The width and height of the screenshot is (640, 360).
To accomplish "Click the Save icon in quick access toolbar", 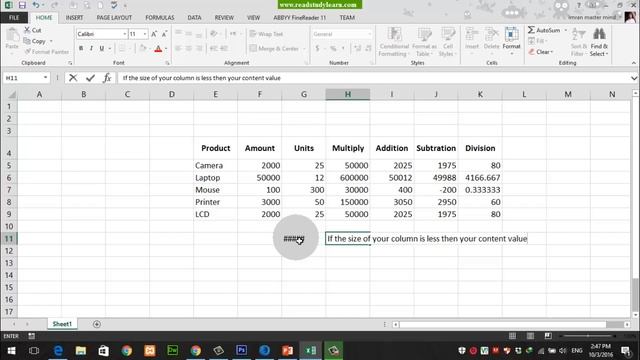I will click(22, 5).
